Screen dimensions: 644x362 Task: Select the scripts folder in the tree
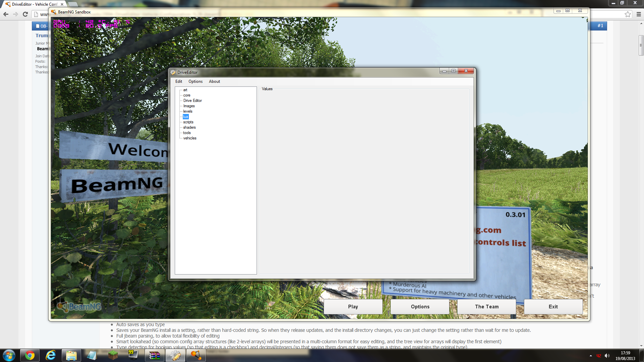point(188,122)
